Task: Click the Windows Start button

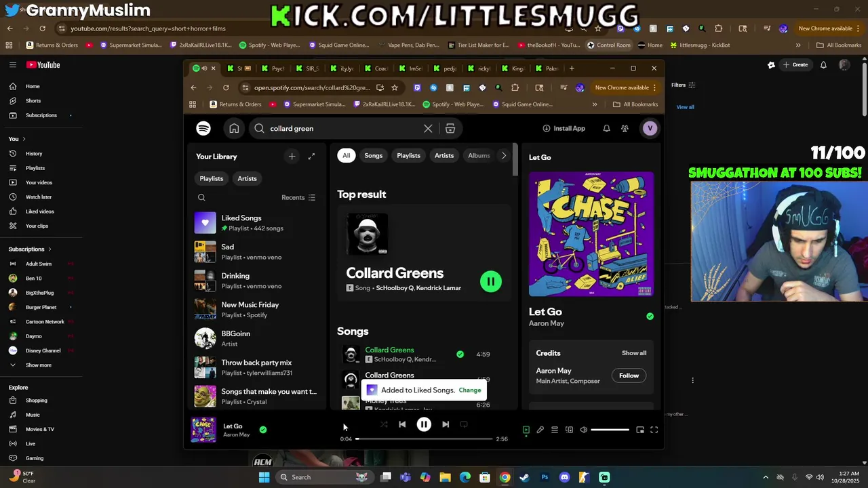Action: (x=264, y=477)
